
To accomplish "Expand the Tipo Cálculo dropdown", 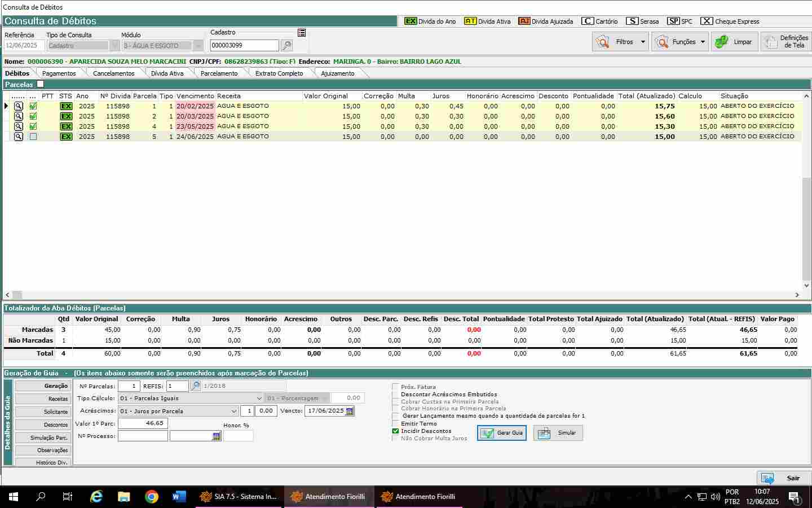I will click(259, 398).
